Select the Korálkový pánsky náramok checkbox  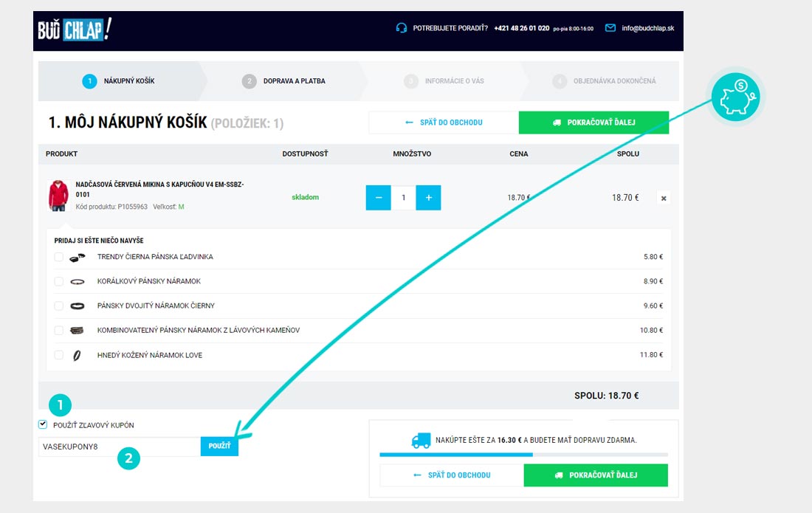[59, 281]
